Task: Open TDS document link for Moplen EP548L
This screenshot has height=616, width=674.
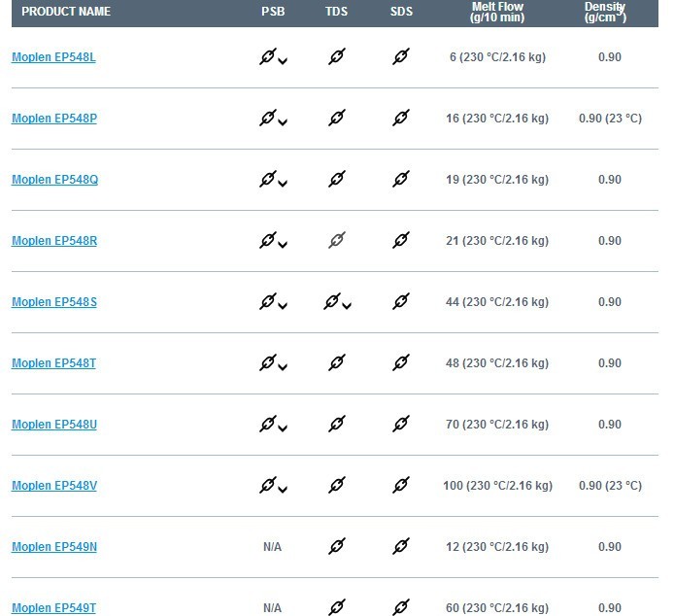Action: tap(337, 56)
